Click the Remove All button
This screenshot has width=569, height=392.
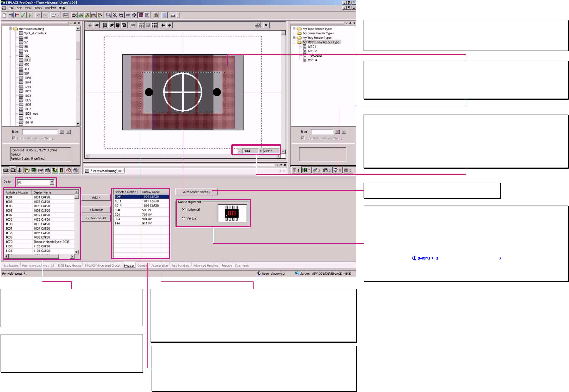(x=96, y=218)
